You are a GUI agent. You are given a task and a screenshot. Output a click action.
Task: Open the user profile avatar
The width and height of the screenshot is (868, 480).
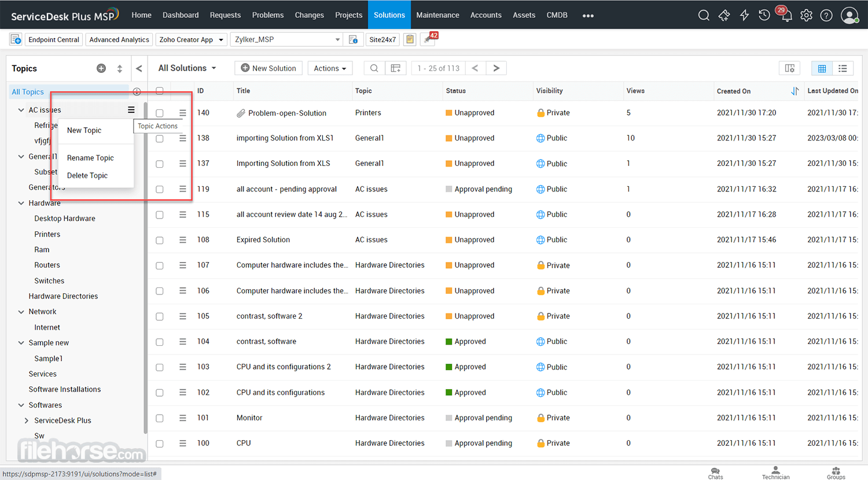coord(849,15)
